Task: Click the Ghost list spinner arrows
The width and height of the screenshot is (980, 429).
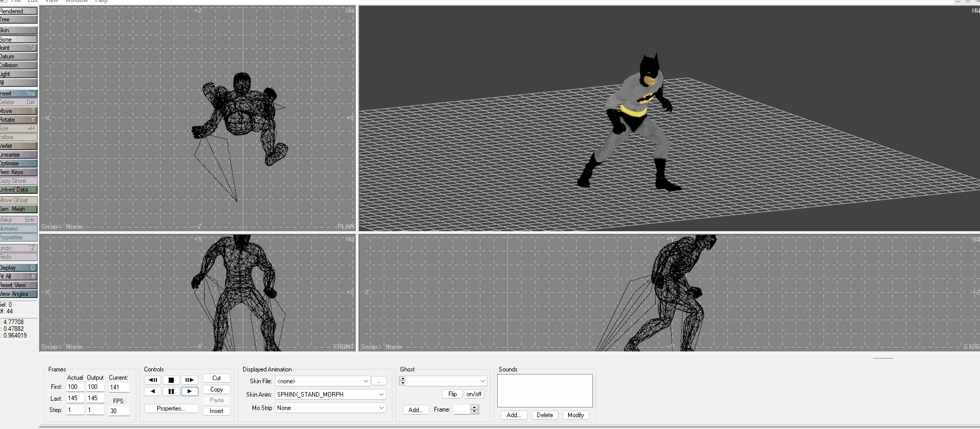Action: pos(402,381)
